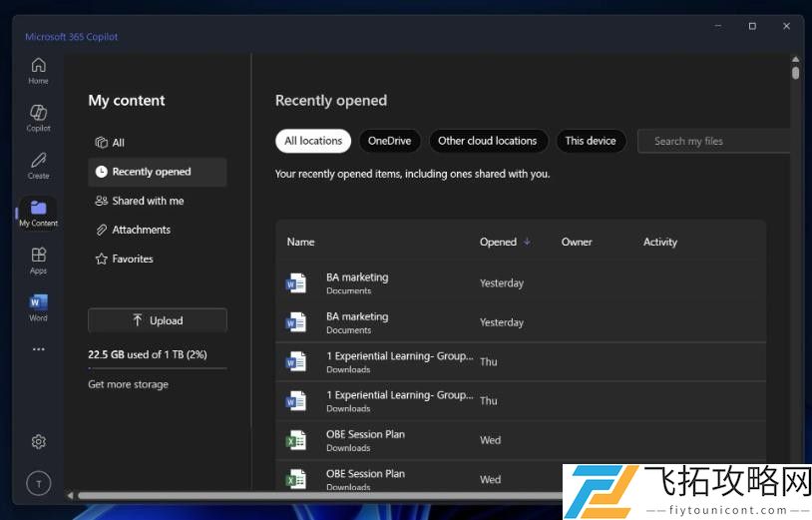Click storage usage bar under 22.5 GB
This screenshot has height=520, width=812.
[x=158, y=368]
